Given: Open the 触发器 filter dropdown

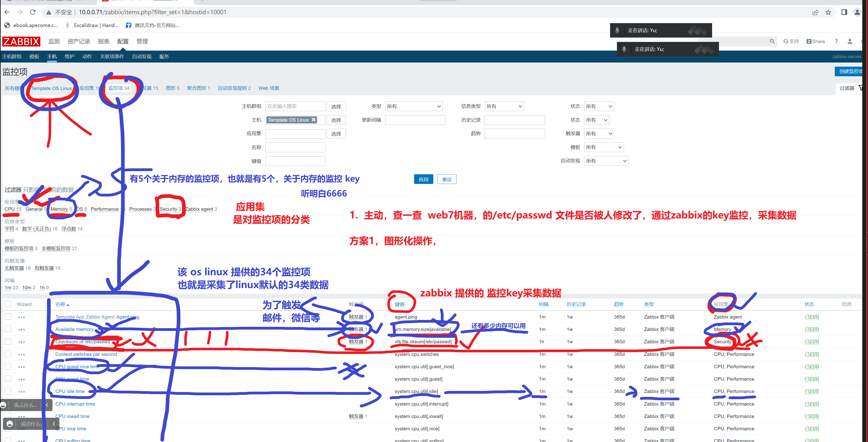Looking at the screenshot, I should [x=599, y=134].
